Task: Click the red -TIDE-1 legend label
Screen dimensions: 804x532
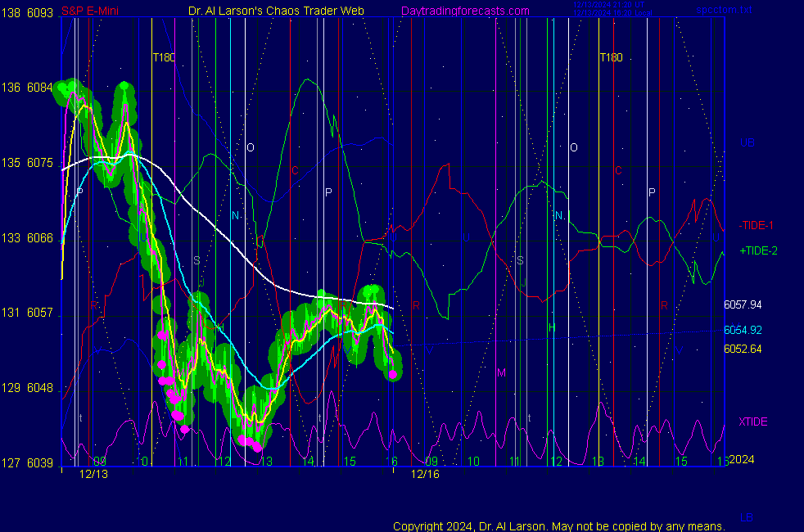Action: 756,226
